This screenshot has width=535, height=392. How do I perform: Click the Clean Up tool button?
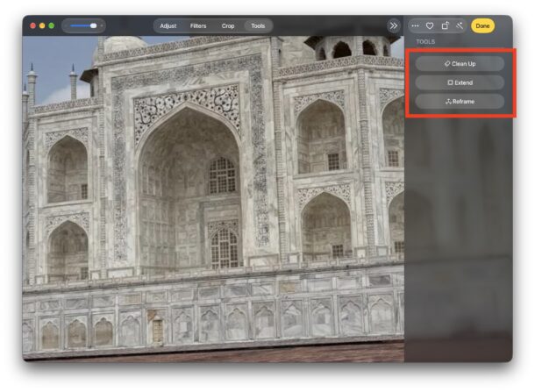click(460, 64)
